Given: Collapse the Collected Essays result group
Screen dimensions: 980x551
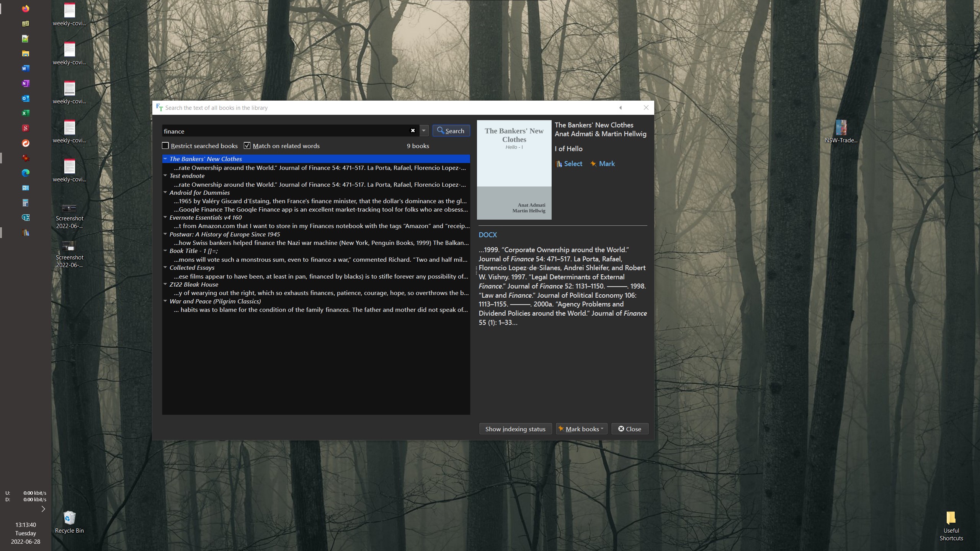Looking at the screenshot, I should pos(165,267).
